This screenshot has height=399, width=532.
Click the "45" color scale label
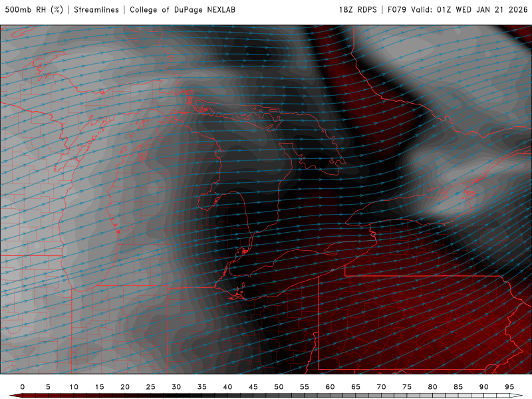coord(253,387)
